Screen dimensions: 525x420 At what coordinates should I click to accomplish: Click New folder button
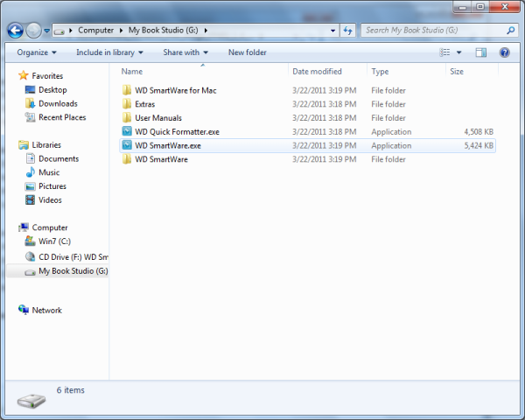(x=248, y=52)
